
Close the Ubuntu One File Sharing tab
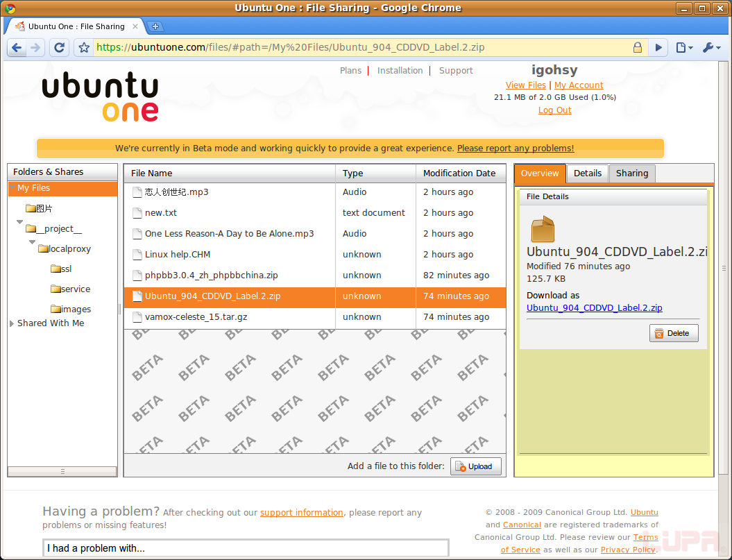tap(135, 26)
